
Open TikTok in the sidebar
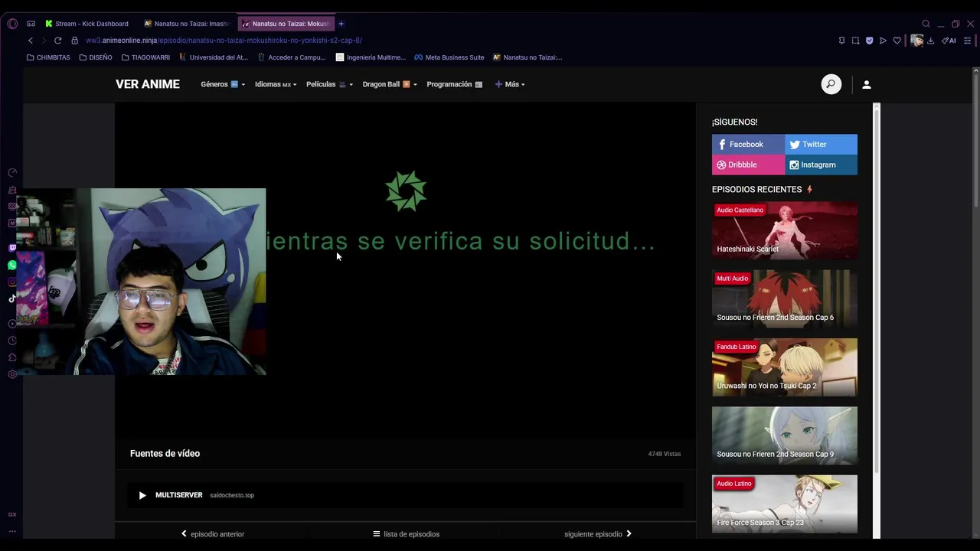[12, 299]
